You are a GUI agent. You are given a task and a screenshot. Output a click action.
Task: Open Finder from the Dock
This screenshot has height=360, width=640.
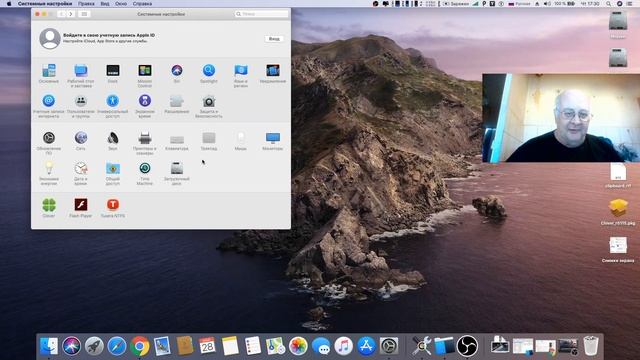[x=49, y=346]
